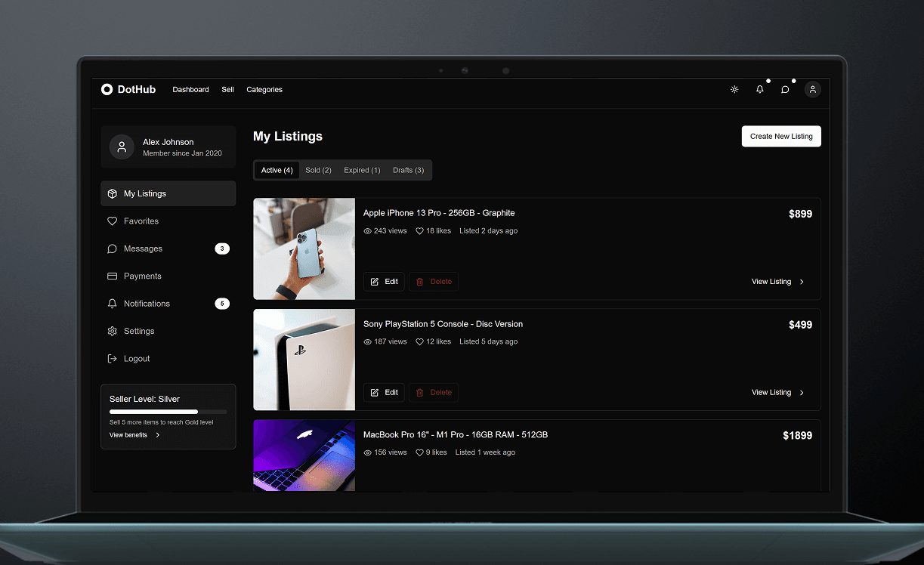Screen dimensions: 924x565
Task: Click Listed 1 week ago text
Action: (485, 452)
